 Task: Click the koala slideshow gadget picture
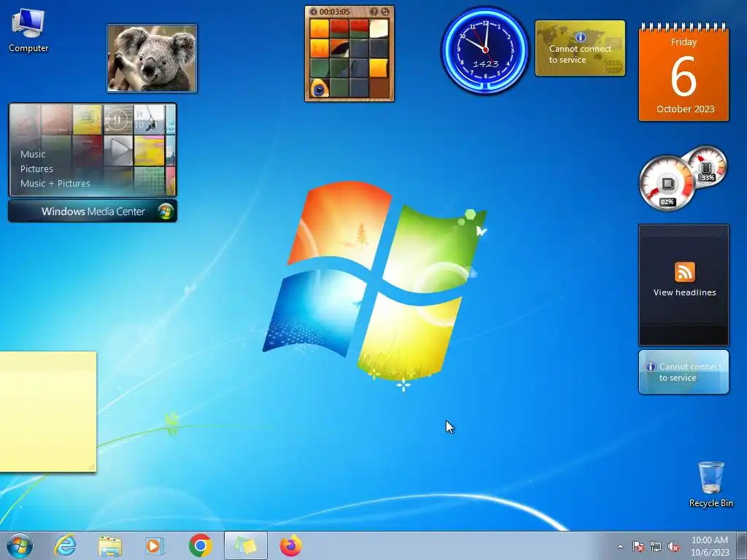pos(152,58)
